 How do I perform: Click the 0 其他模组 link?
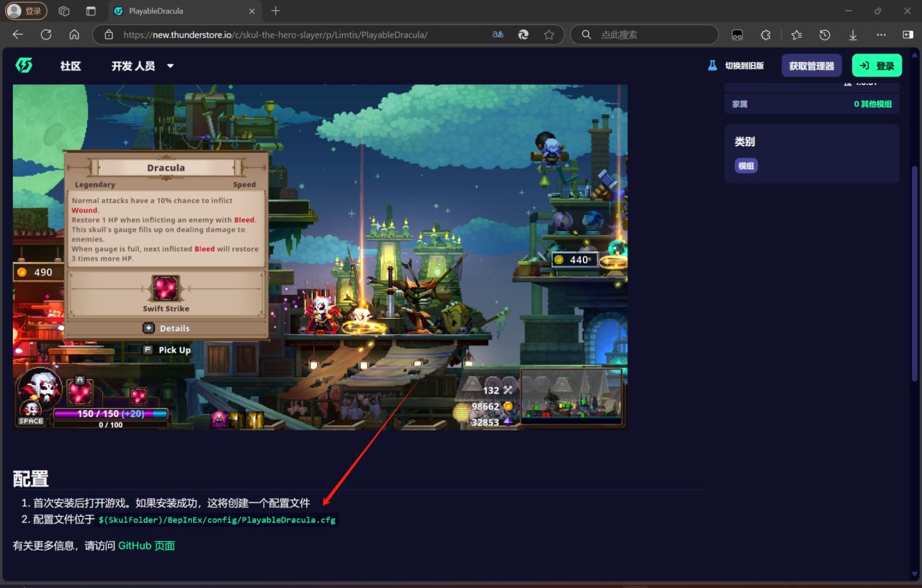[873, 104]
